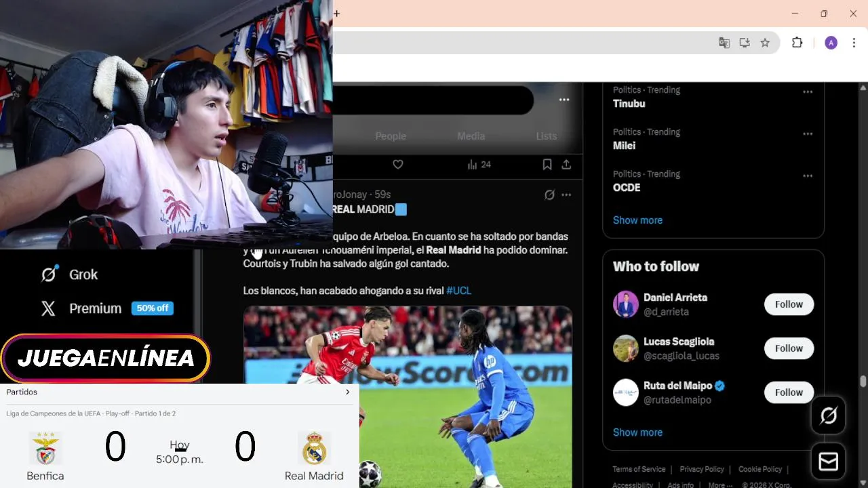This screenshot has width=868, height=488.
Task: Switch to the Media search tab
Action: point(471,136)
